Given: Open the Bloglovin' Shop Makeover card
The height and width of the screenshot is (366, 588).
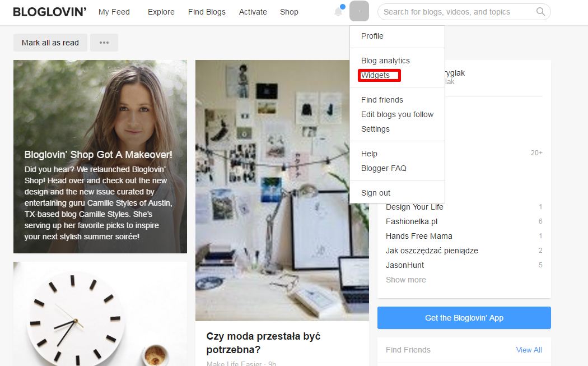Looking at the screenshot, I should tap(100, 156).
